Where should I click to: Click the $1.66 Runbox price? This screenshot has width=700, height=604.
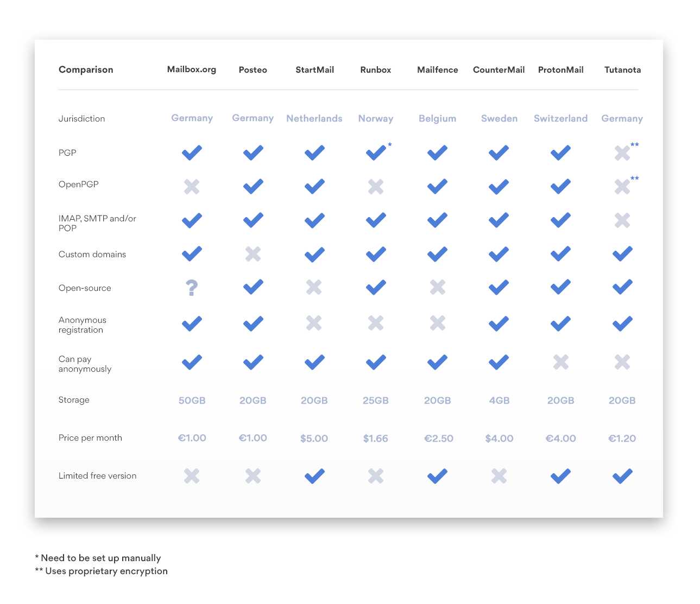tap(376, 438)
